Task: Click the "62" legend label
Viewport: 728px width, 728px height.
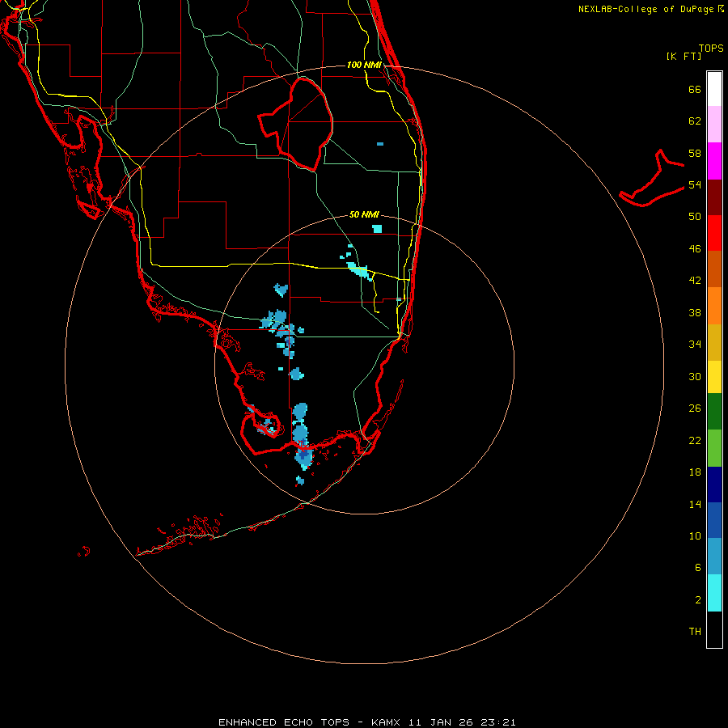Action: coord(695,121)
